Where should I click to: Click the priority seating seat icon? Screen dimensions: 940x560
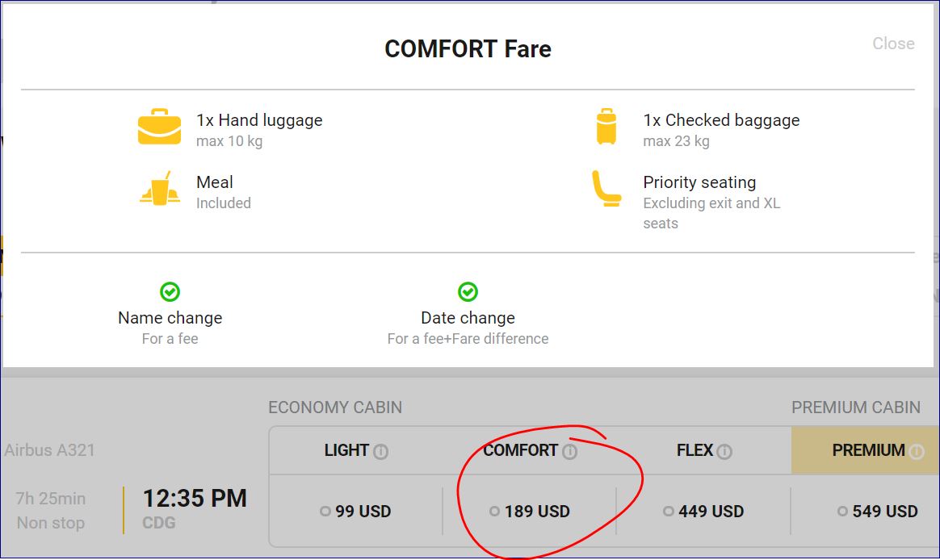pyautogui.click(x=606, y=189)
